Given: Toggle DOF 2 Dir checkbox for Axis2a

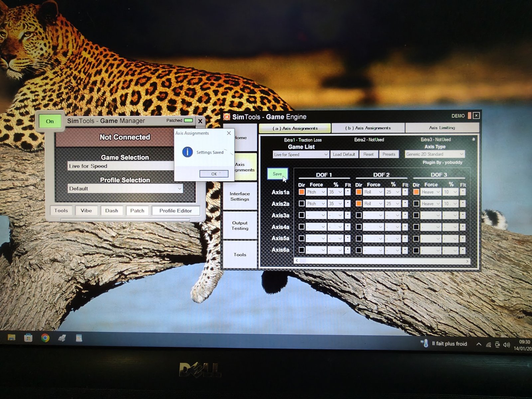Looking at the screenshot, I should 359,203.
